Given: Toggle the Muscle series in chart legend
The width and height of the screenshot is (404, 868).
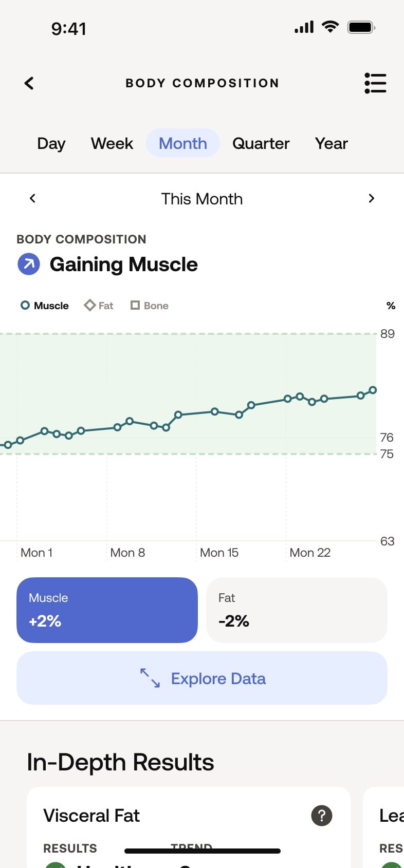Looking at the screenshot, I should pos(45,306).
